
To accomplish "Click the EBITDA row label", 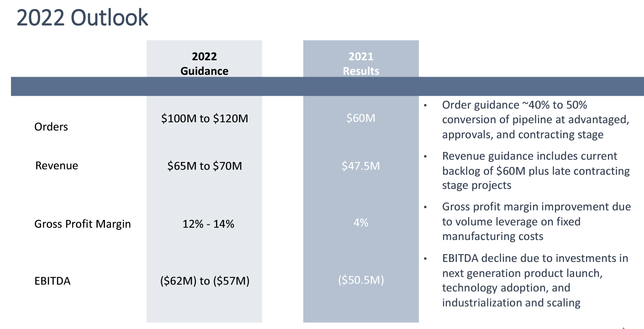I will pyautogui.click(x=53, y=281).
